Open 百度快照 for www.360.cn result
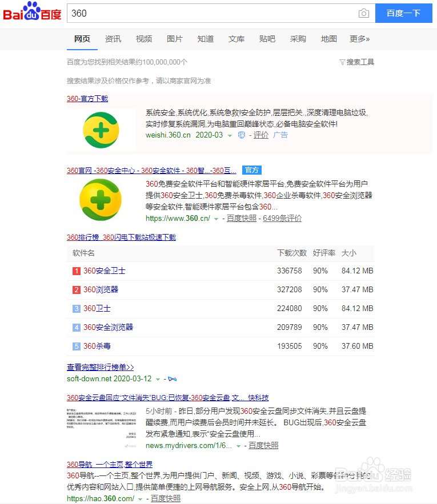The height and width of the screenshot is (504, 437). 242,219
